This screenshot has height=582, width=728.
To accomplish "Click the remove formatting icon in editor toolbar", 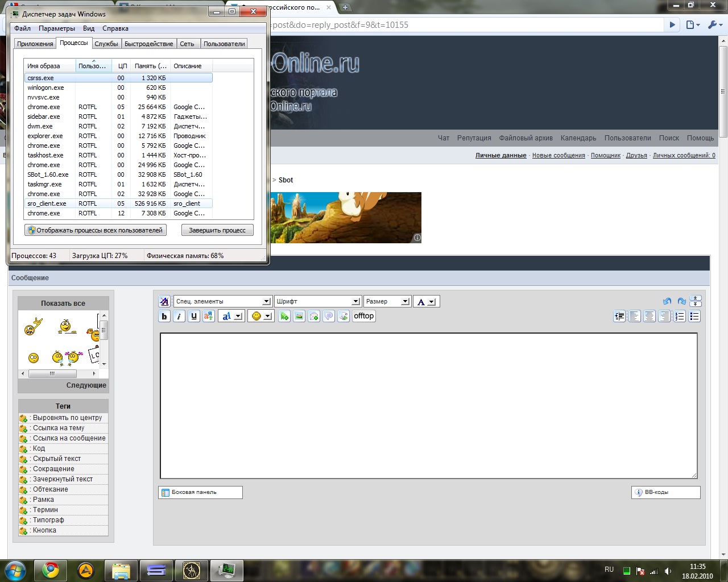I will click(x=164, y=301).
